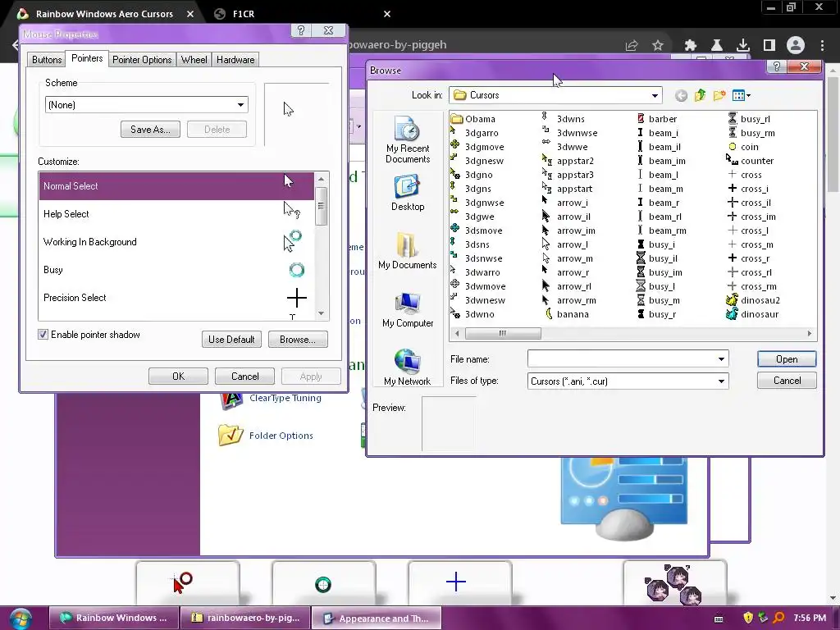Screen dimensions: 840x630
Task: Select the 3dgmove cursor file
Action: click(477, 147)
